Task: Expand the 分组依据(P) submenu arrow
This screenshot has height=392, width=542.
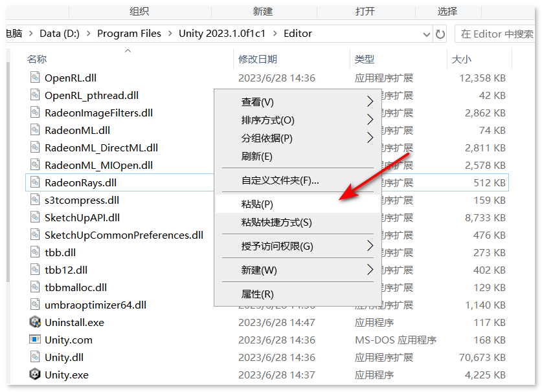Action: (x=370, y=138)
